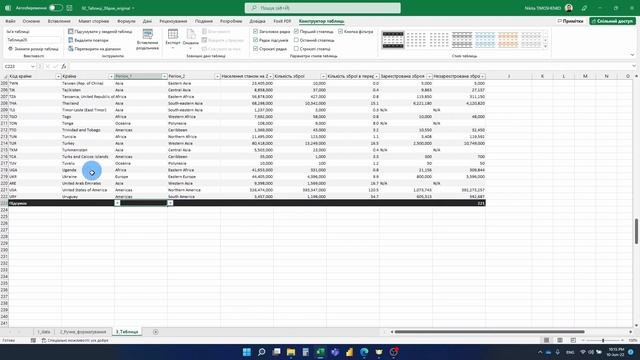
Task: Expand the table styles gallery
Action: (x=546, y=46)
